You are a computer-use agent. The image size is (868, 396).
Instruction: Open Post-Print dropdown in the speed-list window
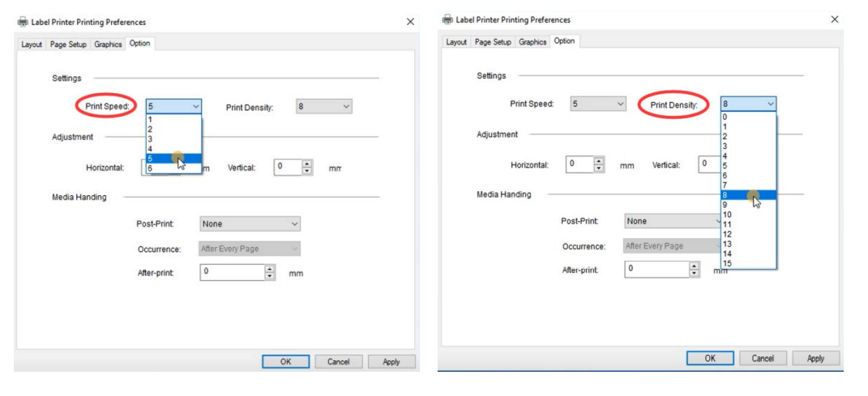[x=250, y=224]
